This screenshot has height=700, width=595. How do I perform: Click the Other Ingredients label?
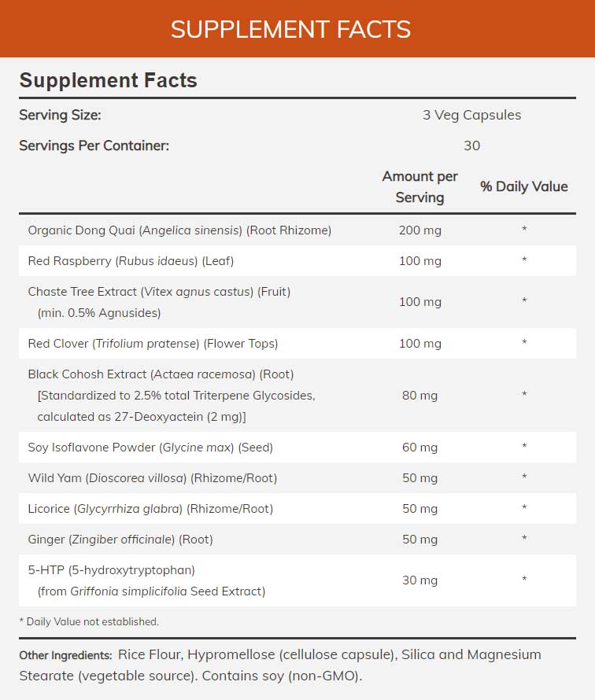[66, 655]
